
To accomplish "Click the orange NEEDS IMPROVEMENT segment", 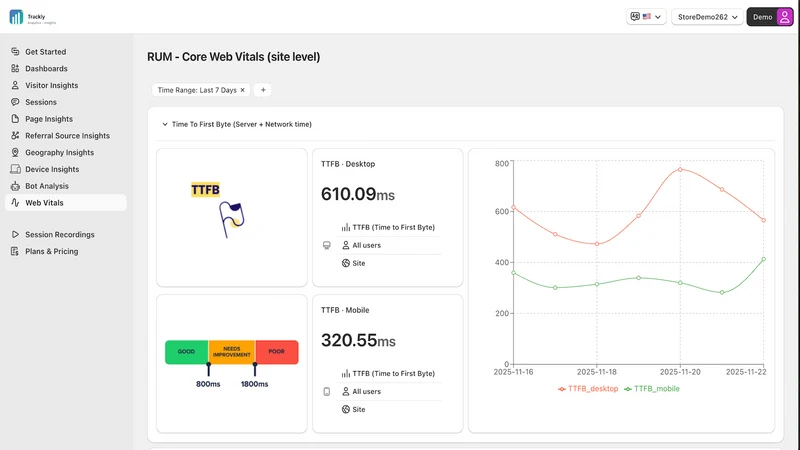I will (232, 352).
